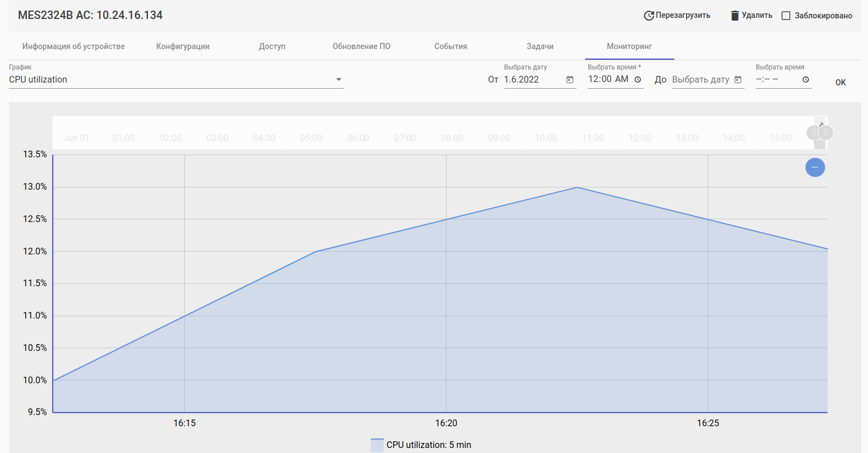
Task: Click the 13.5% y-axis label
Action: pyautogui.click(x=35, y=155)
